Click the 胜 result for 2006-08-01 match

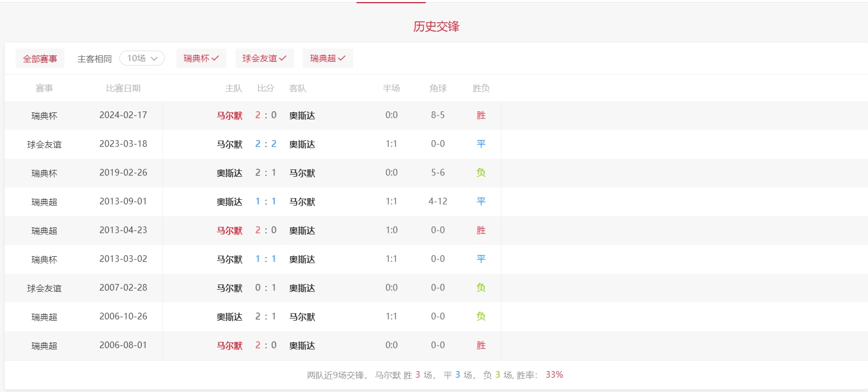click(481, 346)
